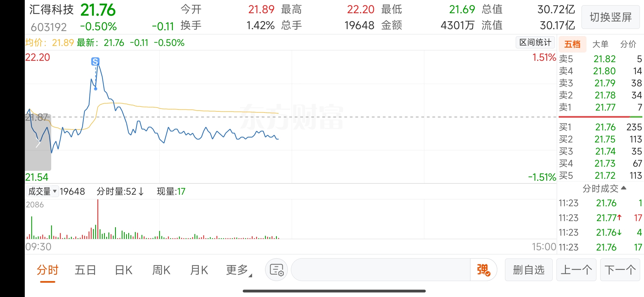Expand the 成交量 indicator dropdown

(x=42, y=191)
